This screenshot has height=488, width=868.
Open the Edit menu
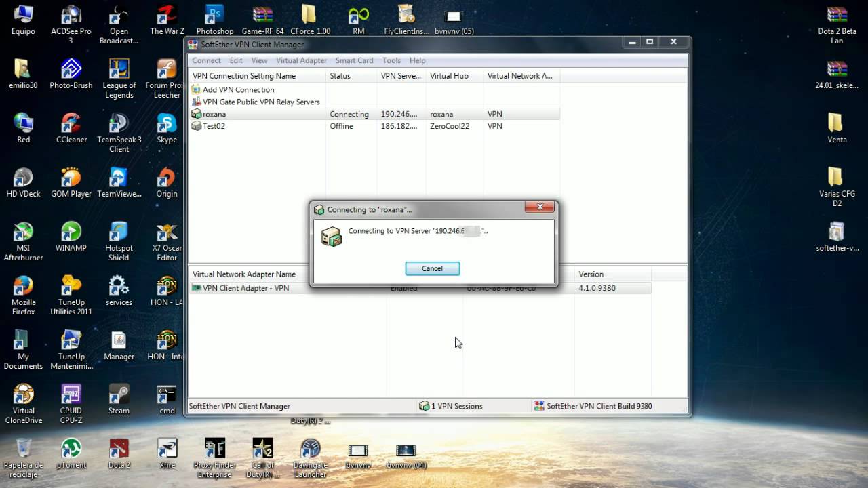click(x=236, y=60)
